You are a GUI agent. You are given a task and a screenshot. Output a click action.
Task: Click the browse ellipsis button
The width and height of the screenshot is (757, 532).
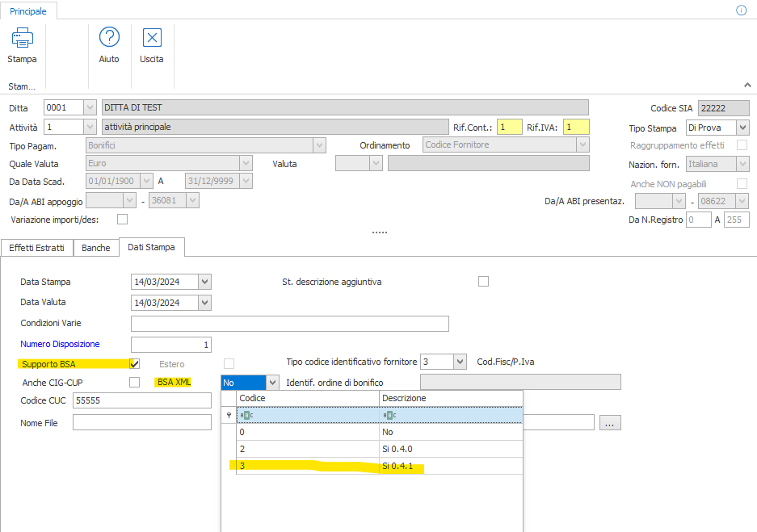pyautogui.click(x=610, y=422)
